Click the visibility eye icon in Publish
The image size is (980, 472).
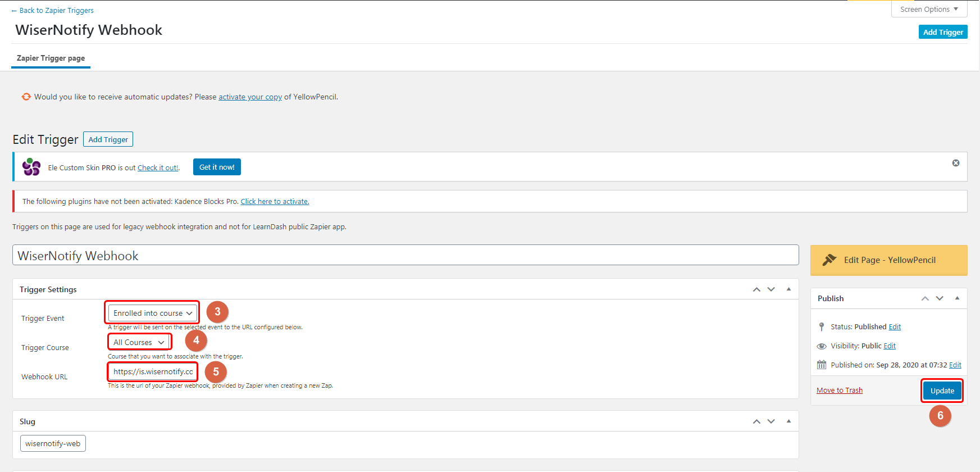point(822,346)
